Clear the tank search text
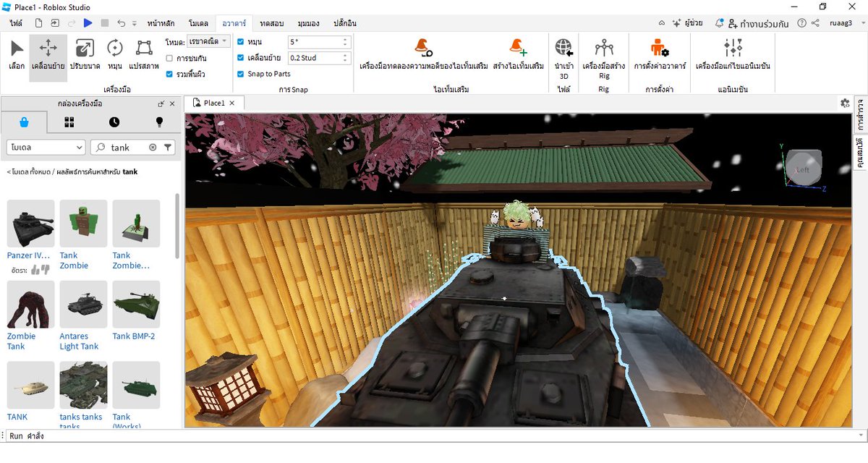The width and height of the screenshot is (868, 463). (153, 148)
